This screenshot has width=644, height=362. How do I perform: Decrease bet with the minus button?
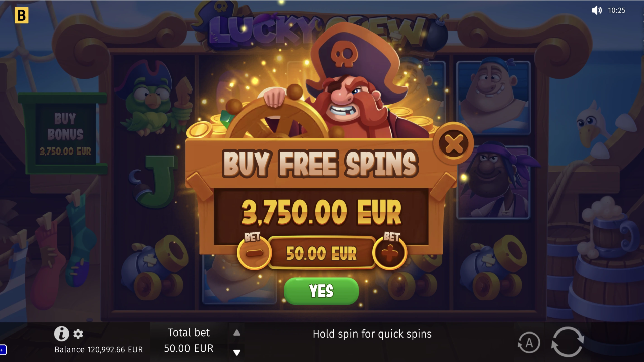pyautogui.click(x=254, y=253)
